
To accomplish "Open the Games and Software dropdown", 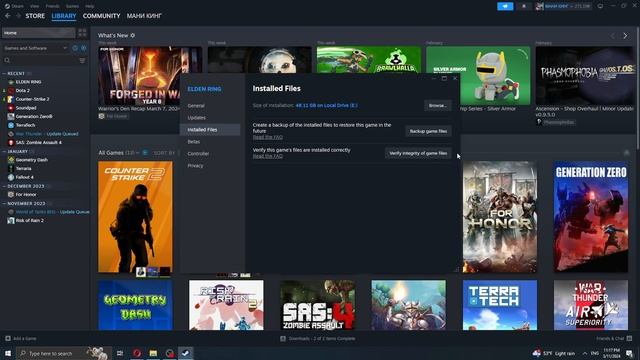I will pos(36,48).
